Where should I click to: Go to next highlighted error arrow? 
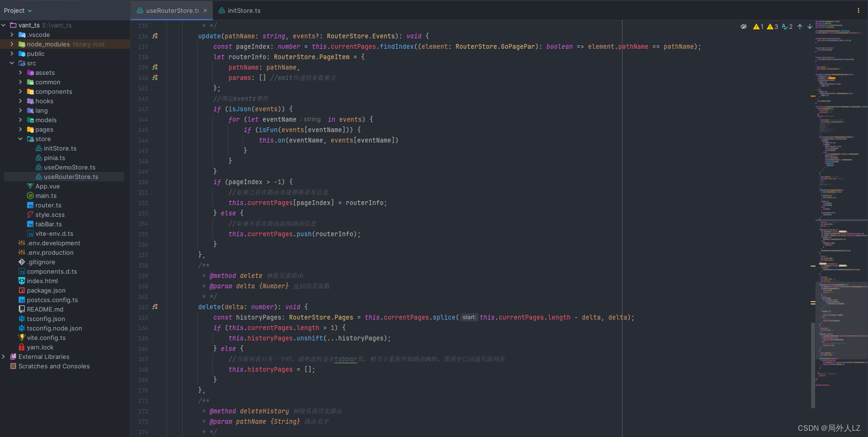[x=810, y=27]
